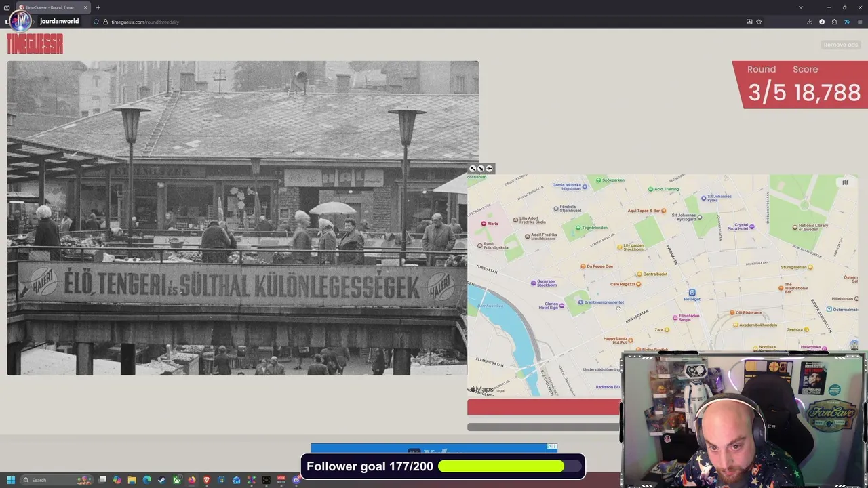Select the Zara map marker
Screen dimensions: 868x488
[x=667, y=330]
